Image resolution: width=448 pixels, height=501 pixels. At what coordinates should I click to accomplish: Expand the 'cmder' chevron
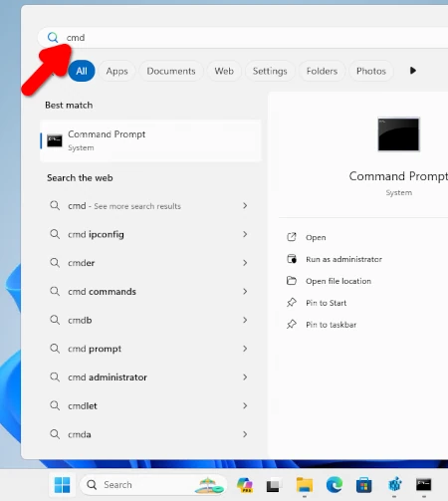245,263
